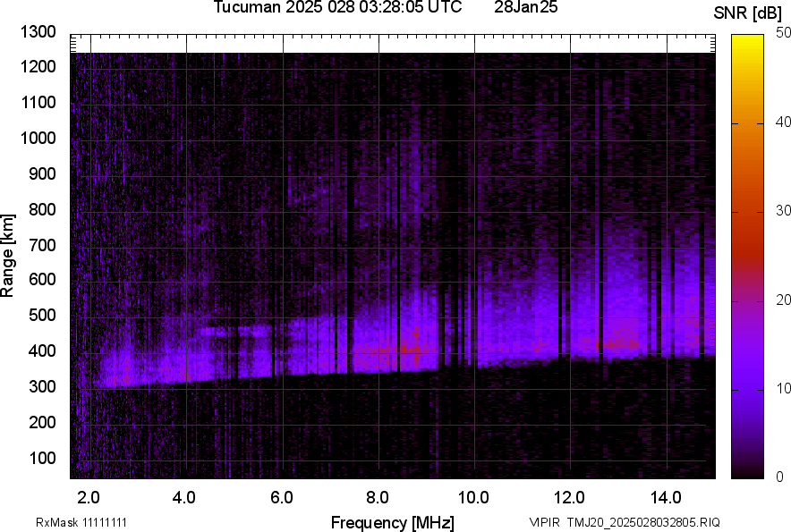The width and height of the screenshot is (791, 532).
Task: Click the 14.0 frequency tick label
Action: click(665, 496)
